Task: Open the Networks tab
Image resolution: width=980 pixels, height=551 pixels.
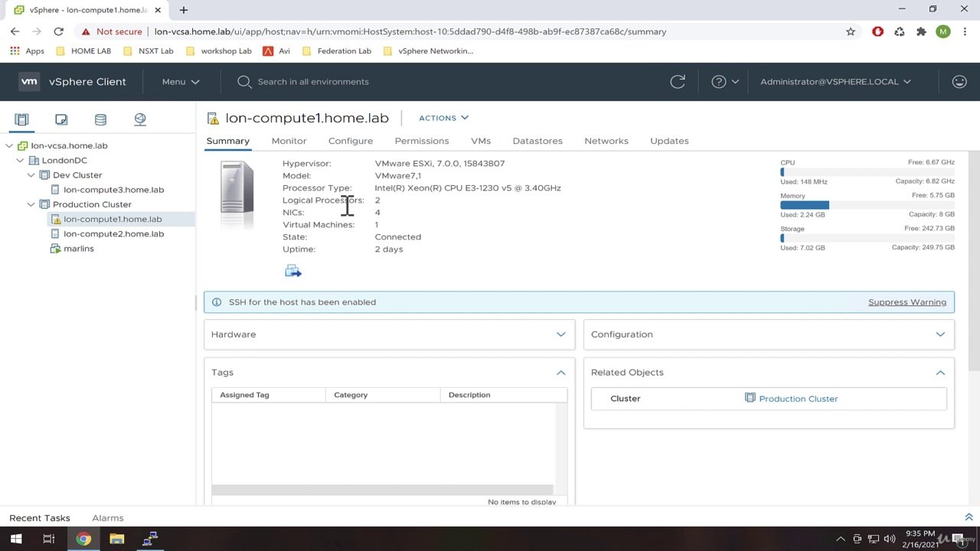Action: click(x=606, y=141)
